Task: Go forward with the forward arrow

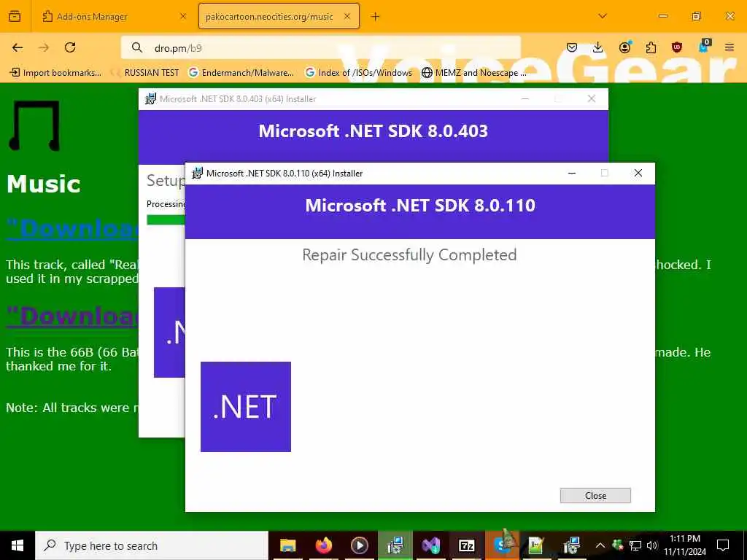Action: coord(44,47)
